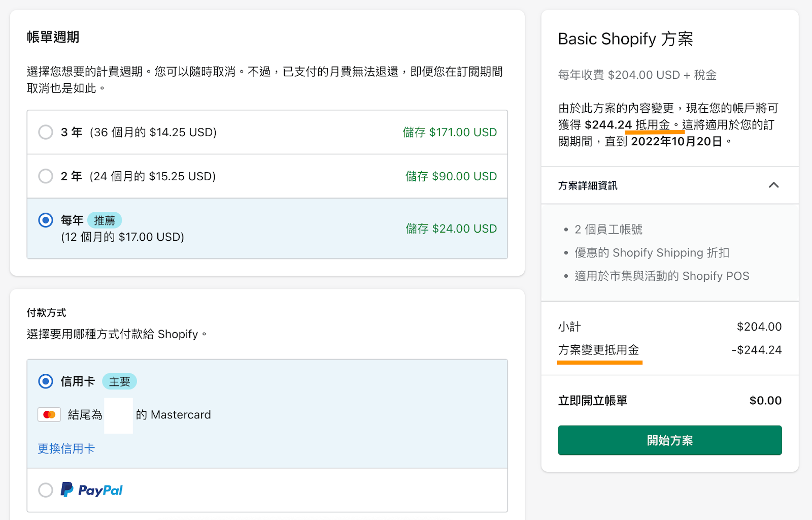The height and width of the screenshot is (520, 812).
Task: Click the 主要 badge next to 信用卡
Action: [x=120, y=381]
